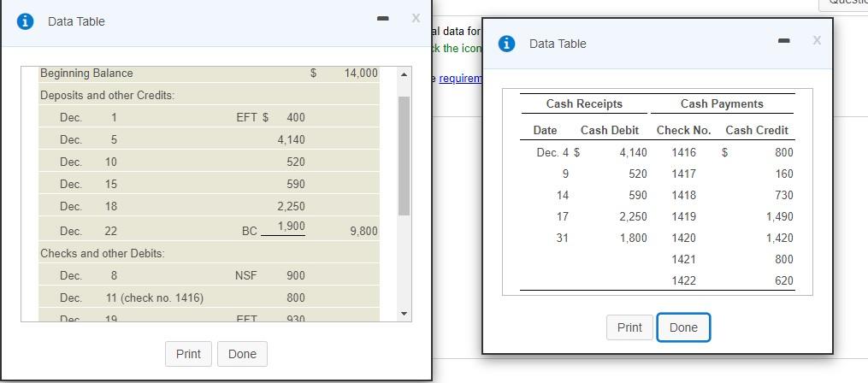Click the vertical scrollbar thumb in left table
868x383 pixels.
pyautogui.click(x=404, y=156)
